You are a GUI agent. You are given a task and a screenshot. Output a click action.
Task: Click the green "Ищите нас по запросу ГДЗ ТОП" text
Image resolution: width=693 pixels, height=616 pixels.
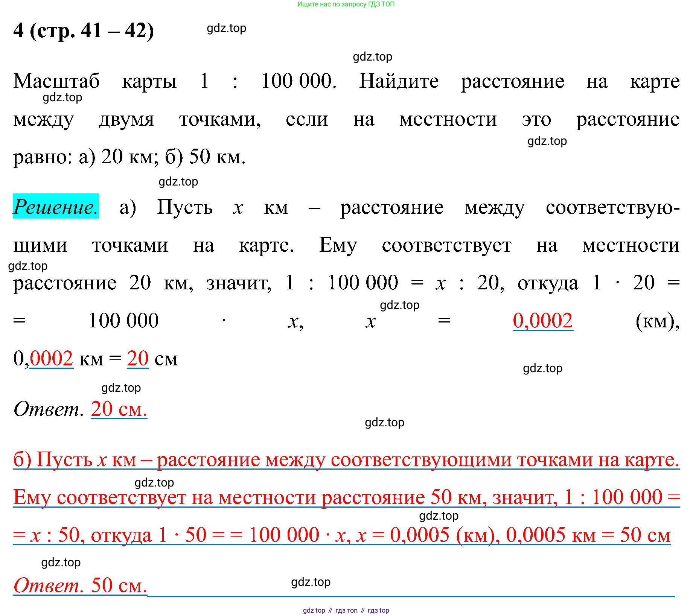point(346,4)
